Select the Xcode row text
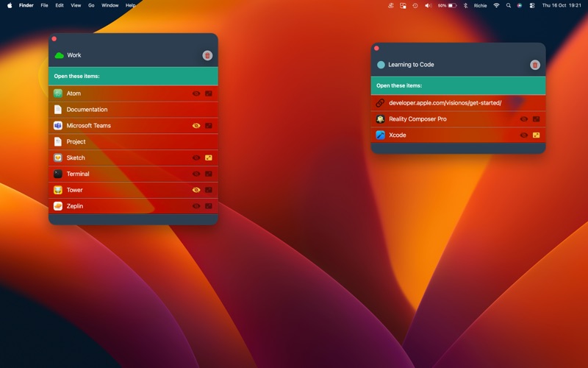This screenshot has width=588, height=368. click(x=398, y=135)
